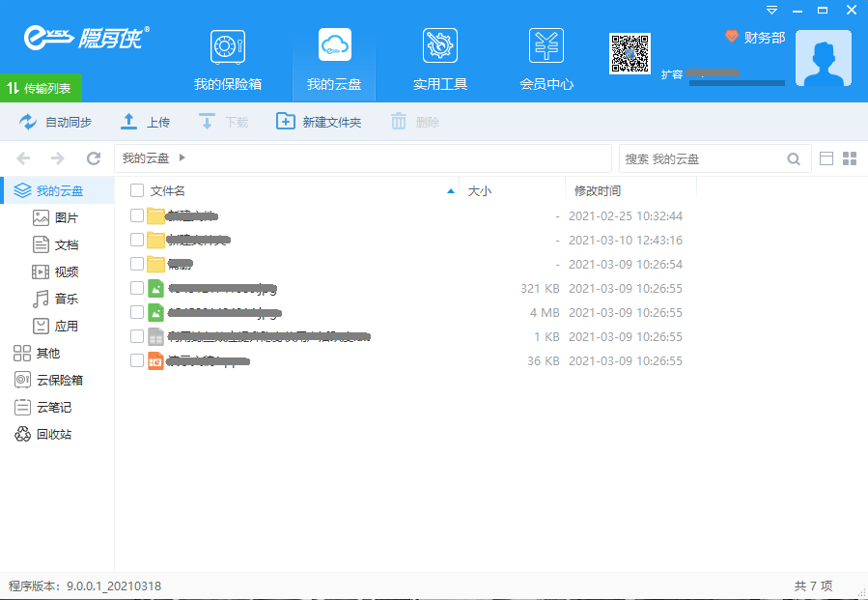
Task: Click the refresh icon beside navigation arrows
Action: (94, 158)
